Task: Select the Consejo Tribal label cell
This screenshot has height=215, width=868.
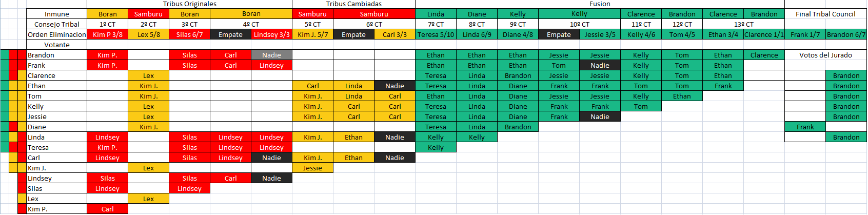Action: [x=57, y=25]
